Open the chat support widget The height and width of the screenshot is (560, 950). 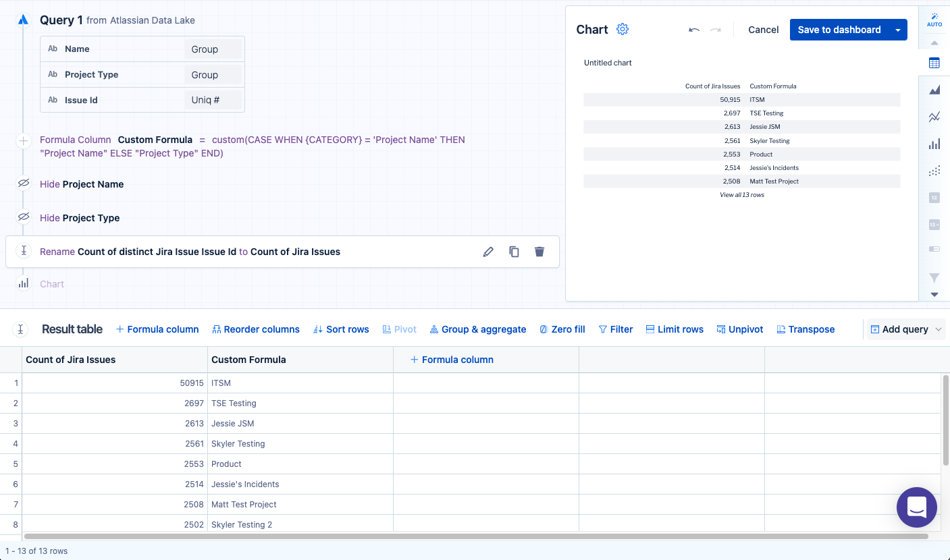click(916, 507)
